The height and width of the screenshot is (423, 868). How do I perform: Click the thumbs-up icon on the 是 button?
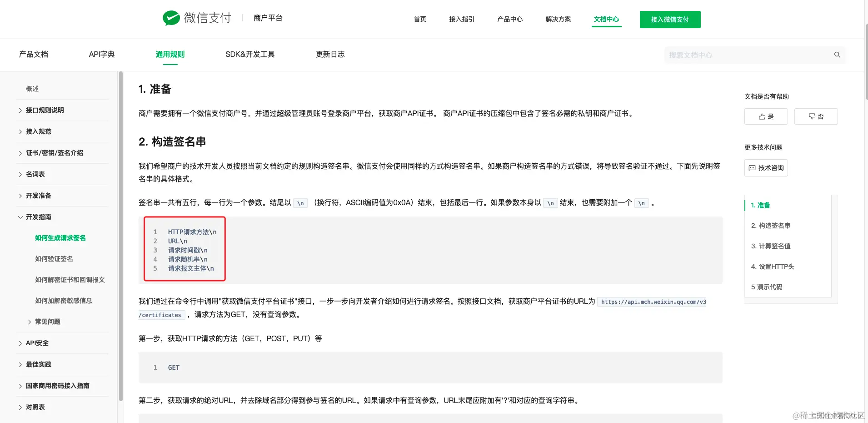pyautogui.click(x=761, y=116)
